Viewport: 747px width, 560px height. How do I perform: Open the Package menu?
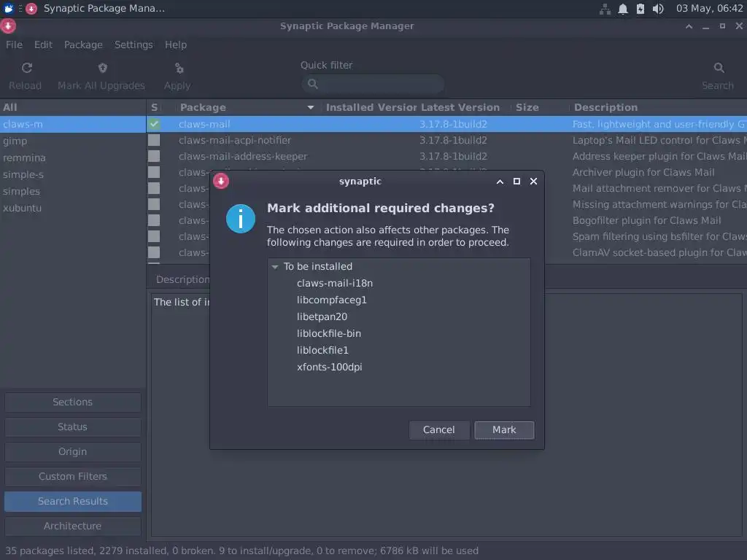[83, 44]
